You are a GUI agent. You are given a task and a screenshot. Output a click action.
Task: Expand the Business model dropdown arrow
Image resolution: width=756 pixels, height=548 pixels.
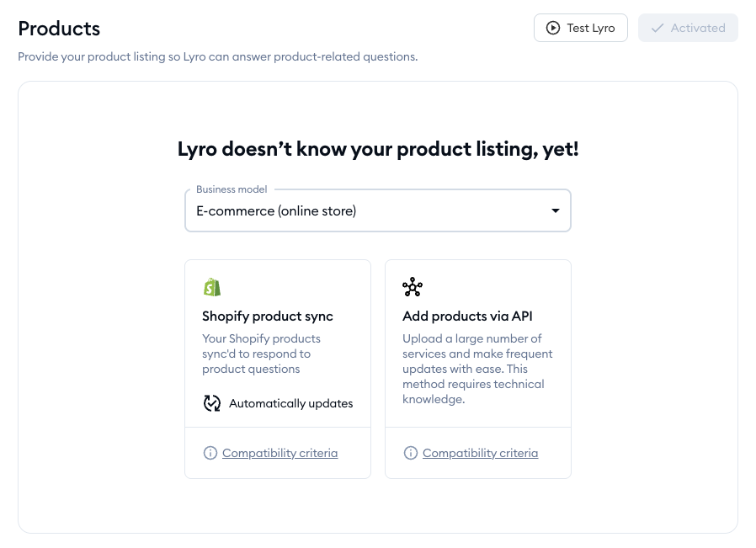click(556, 211)
